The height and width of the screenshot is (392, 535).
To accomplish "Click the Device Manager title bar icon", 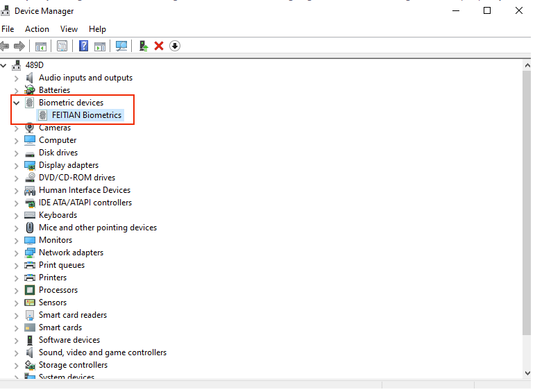I will pos(5,11).
